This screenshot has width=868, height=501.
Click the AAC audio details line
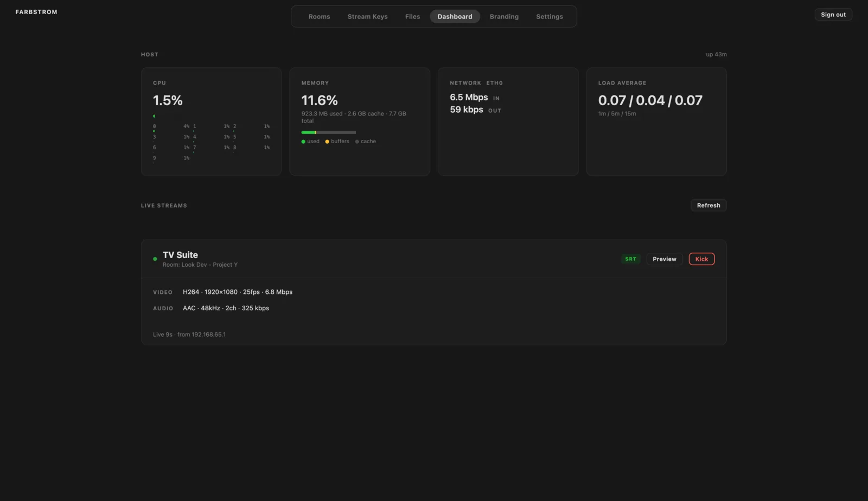[x=226, y=308]
